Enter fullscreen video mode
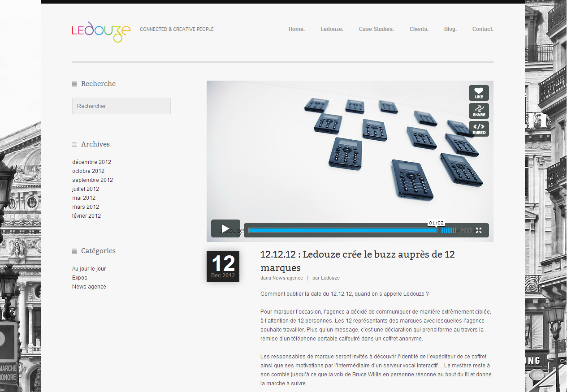This screenshot has height=392, width=567. pos(479,230)
